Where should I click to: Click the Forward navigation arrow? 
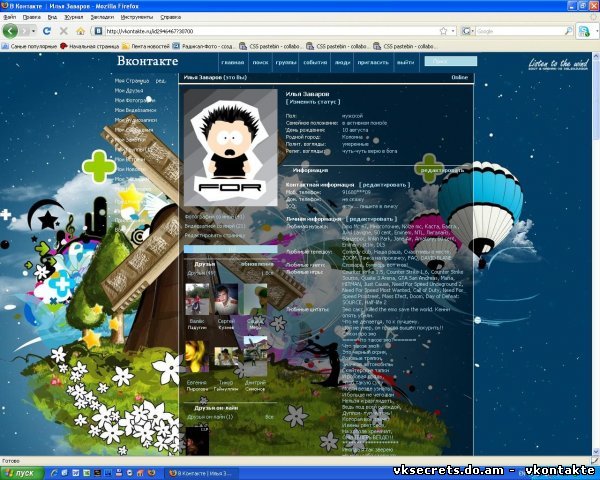tap(25, 31)
